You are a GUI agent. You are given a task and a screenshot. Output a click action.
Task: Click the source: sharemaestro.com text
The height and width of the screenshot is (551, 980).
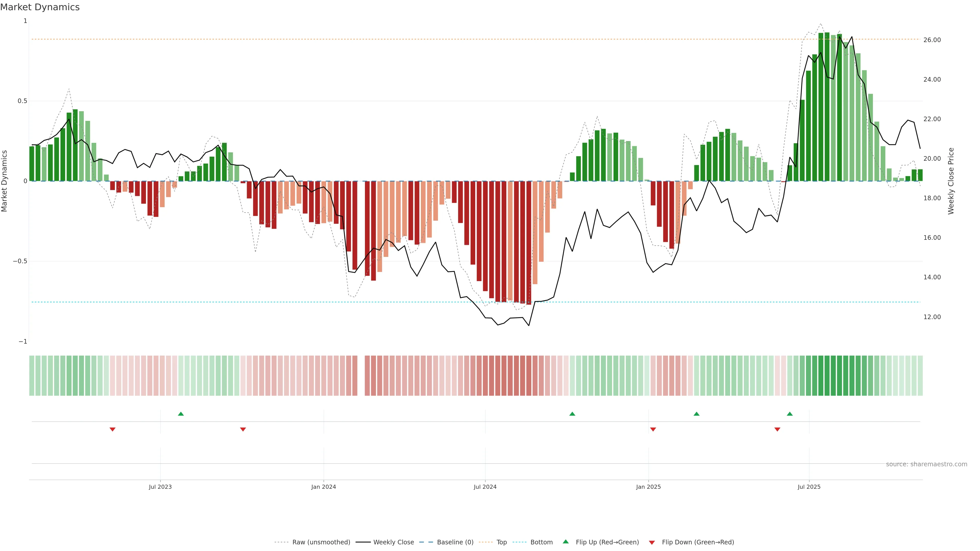click(x=926, y=464)
